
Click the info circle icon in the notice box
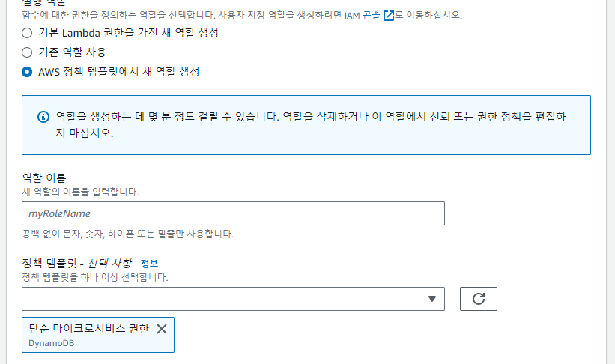(43, 118)
